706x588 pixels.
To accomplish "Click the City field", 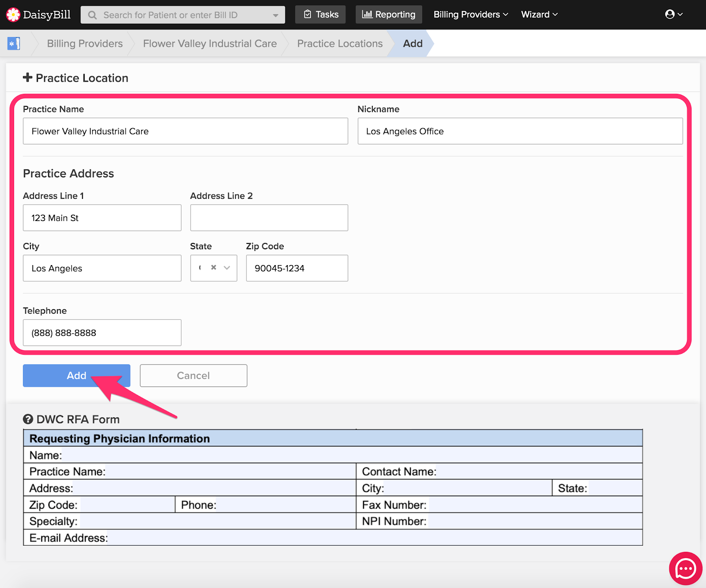I will coord(102,268).
